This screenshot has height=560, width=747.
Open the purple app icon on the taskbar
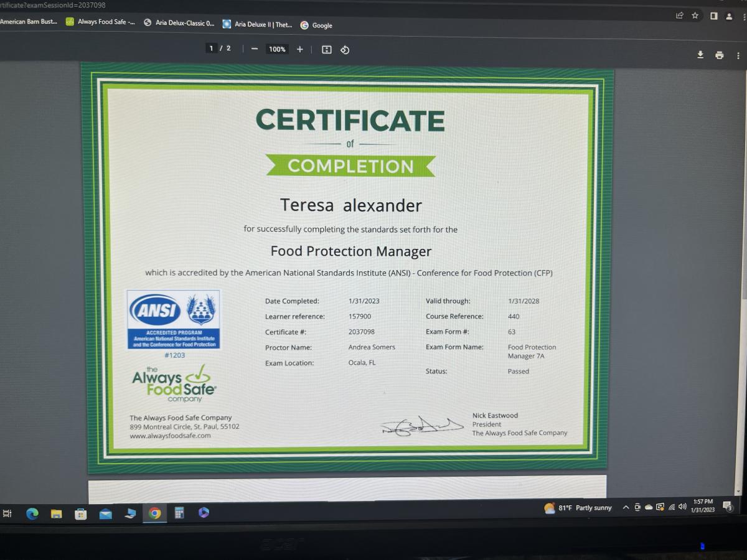click(204, 513)
